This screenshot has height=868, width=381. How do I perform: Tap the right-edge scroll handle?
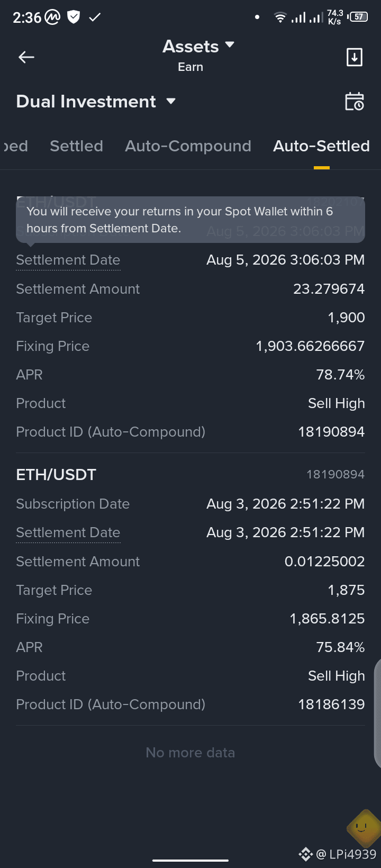pos(377,713)
